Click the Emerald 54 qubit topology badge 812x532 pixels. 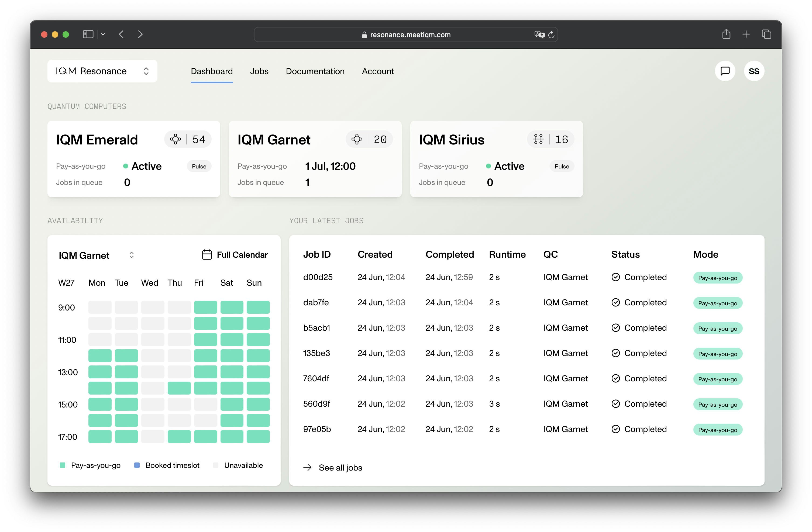tap(188, 140)
